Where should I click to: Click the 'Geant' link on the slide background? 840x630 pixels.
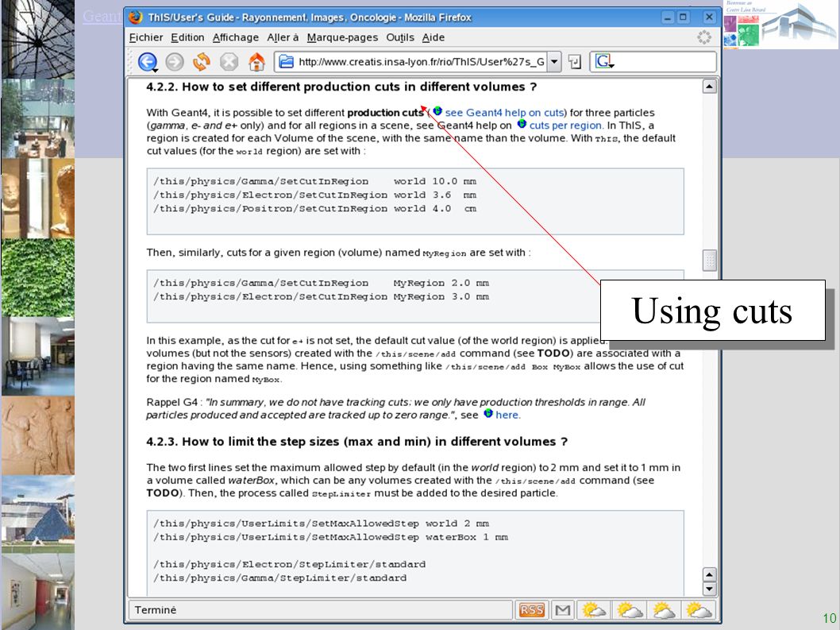(102, 17)
